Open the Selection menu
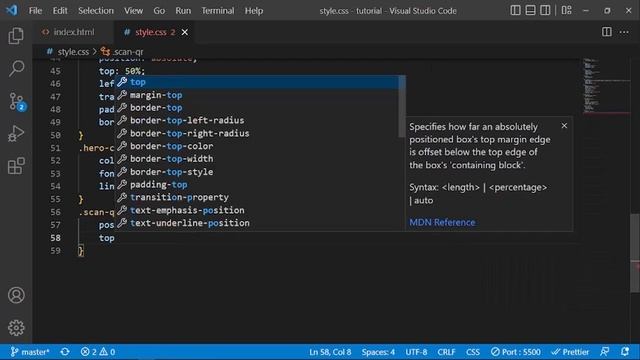 click(96, 11)
